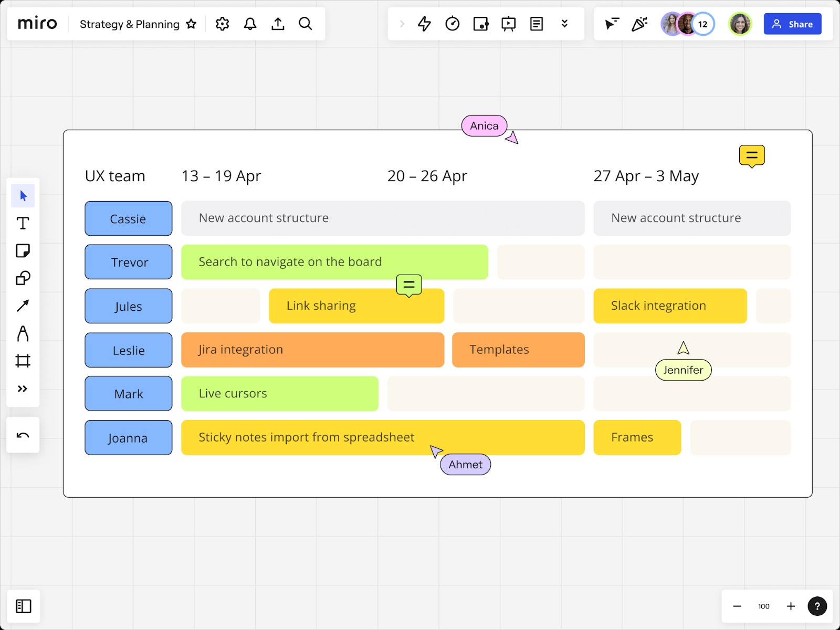Open the Notes document icon in the toolbar

(536, 24)
